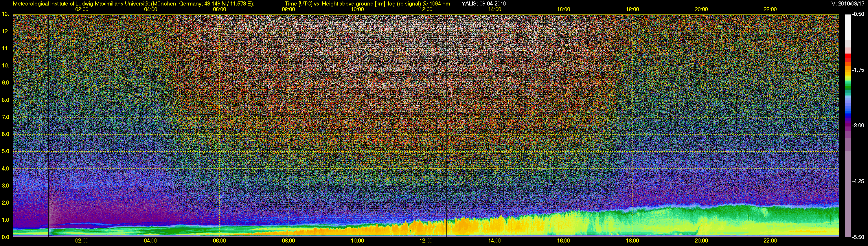Click '02:00' on the top time axis
This screenshot has height=246, width=868.
tap(82, 10)
